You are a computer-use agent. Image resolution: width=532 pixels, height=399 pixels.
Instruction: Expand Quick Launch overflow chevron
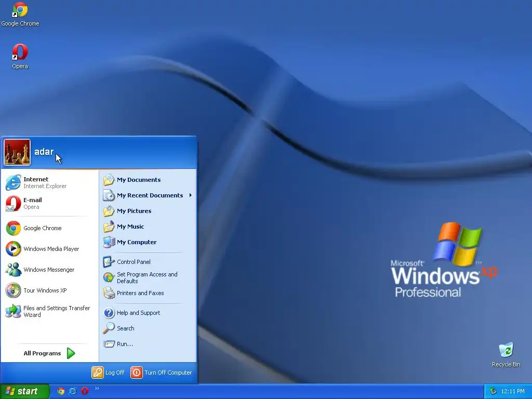(x=97, y=389)
